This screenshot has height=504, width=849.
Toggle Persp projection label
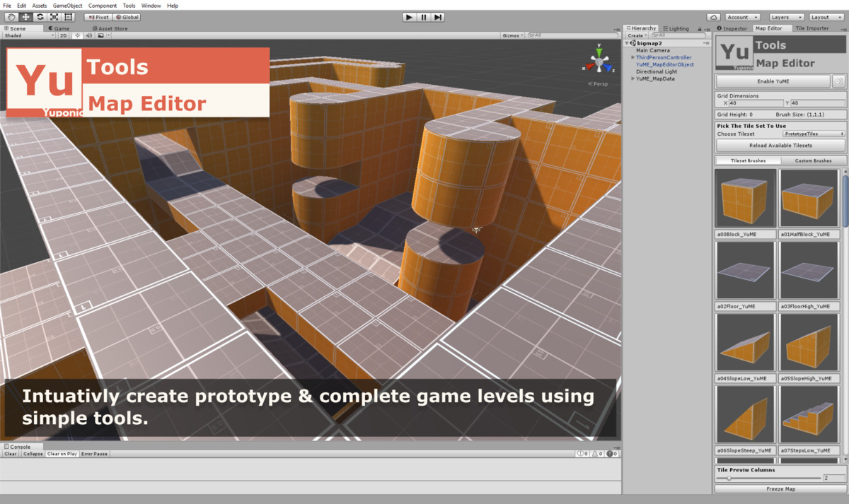(599, 83)
